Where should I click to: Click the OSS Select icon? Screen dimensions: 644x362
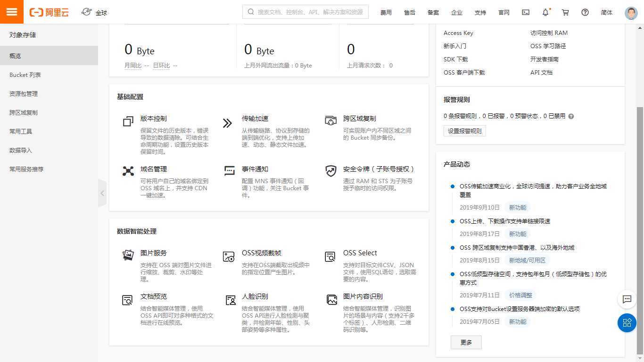(330, 257)
